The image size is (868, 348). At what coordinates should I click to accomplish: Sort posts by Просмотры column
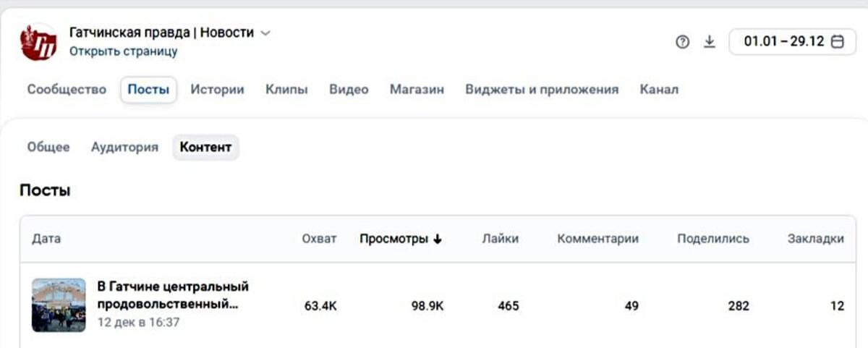click(400, 239)
